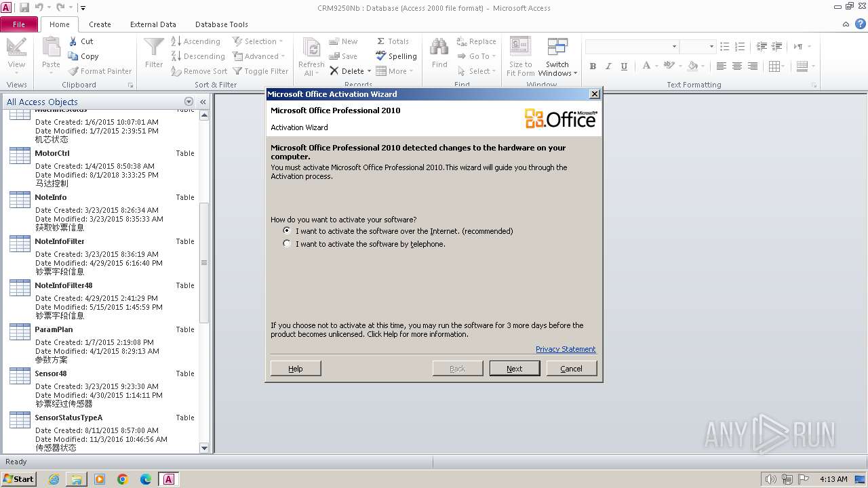Click Copy in the Clipboard group
The image size is (868, 488).
click(x=83, y=56)
